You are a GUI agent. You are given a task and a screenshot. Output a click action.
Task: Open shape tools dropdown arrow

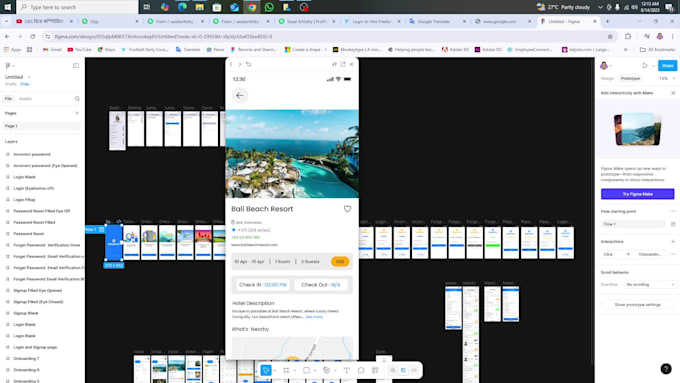click(x=315, y=371)
